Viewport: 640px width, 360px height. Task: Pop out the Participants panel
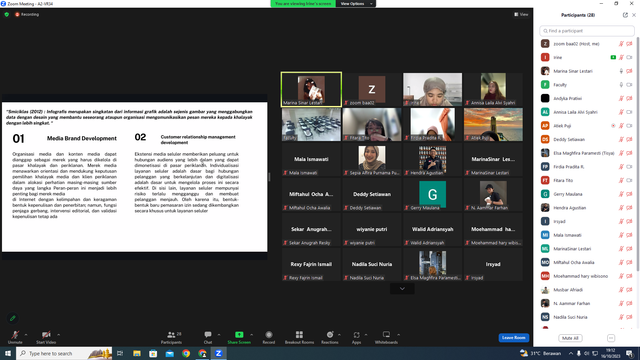(625, 15)
